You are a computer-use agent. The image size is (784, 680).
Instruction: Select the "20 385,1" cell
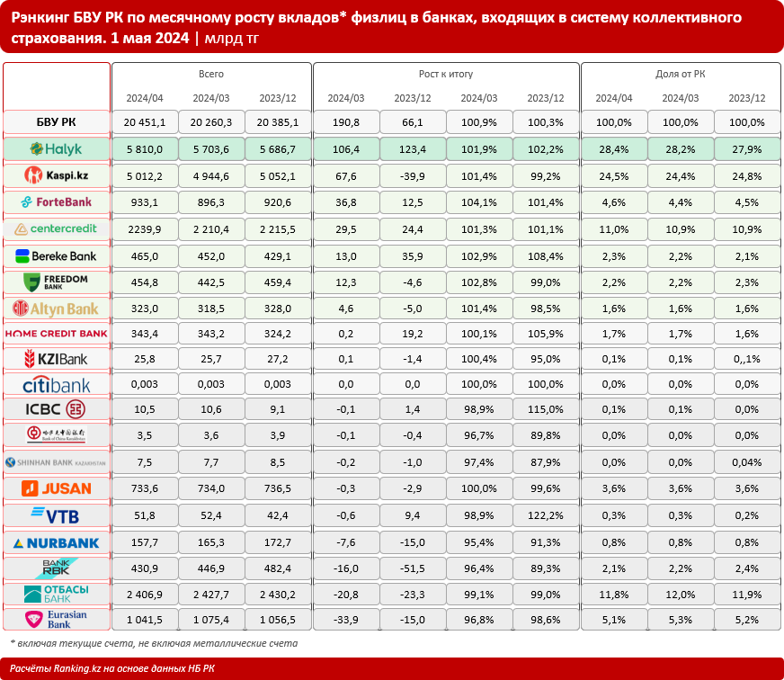[278, 122]
